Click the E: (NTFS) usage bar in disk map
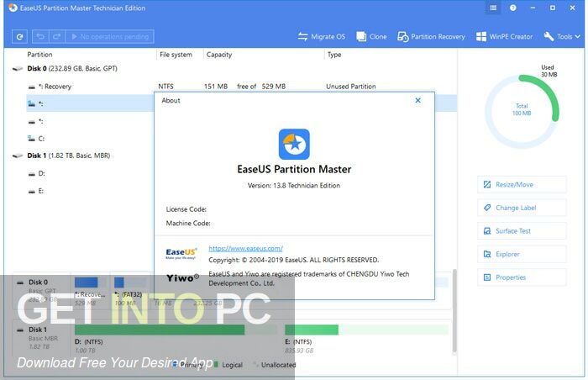The image size is (588, 380). tap(367, 330)
